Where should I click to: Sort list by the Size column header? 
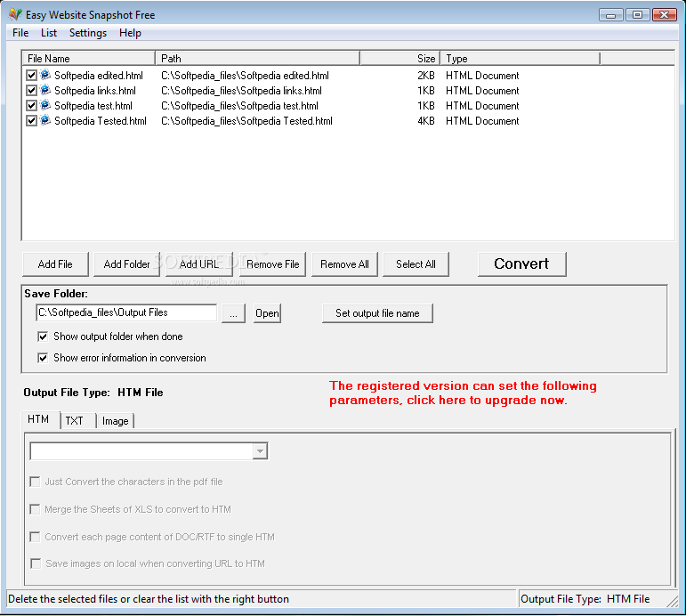point(399,58)
